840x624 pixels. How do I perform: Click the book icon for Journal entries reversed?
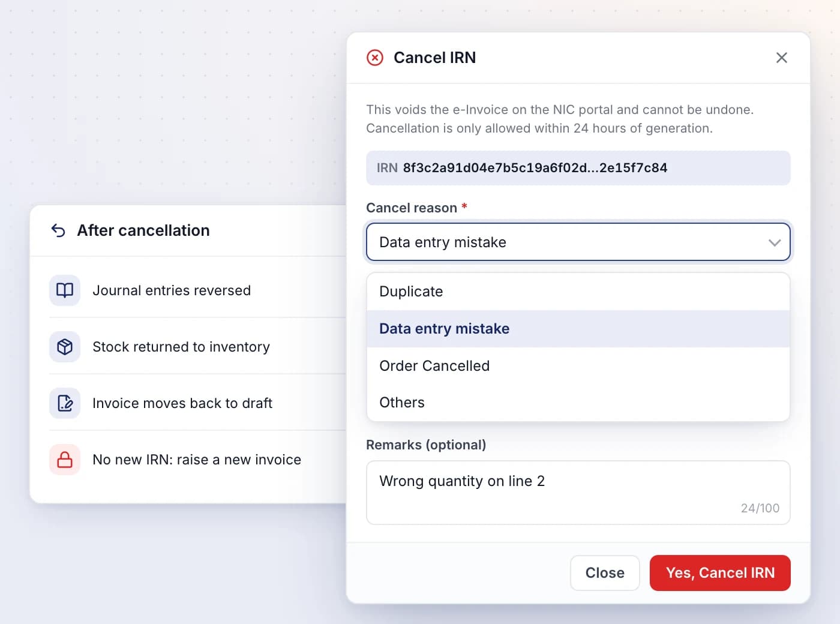tap(65, 290)
